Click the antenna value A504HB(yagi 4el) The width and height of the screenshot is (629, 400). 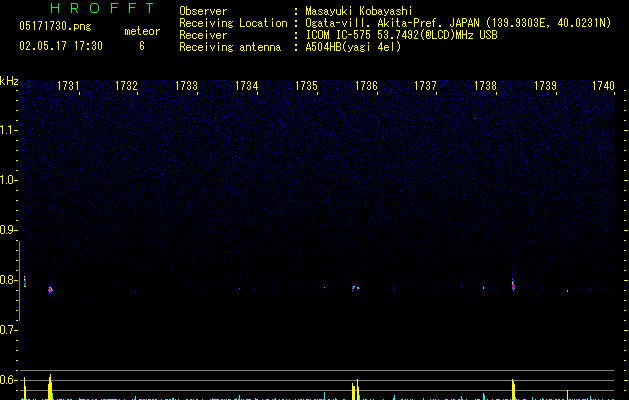(353, 47)
